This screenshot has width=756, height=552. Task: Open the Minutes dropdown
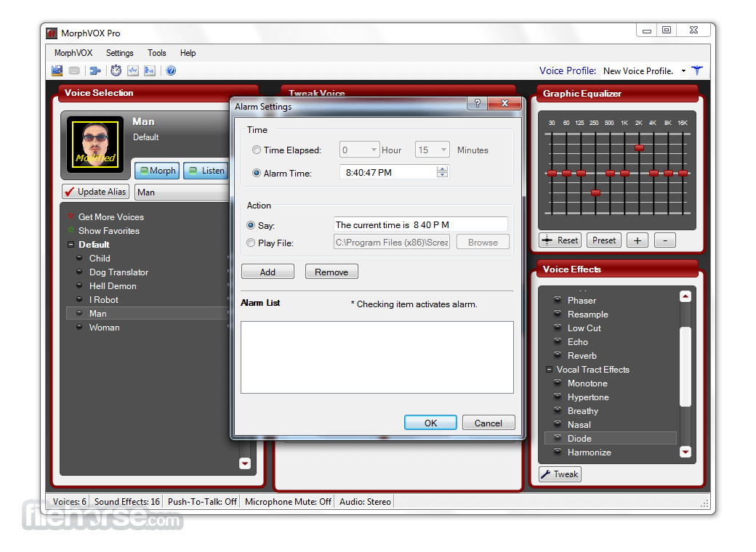(x=433, y=150)
